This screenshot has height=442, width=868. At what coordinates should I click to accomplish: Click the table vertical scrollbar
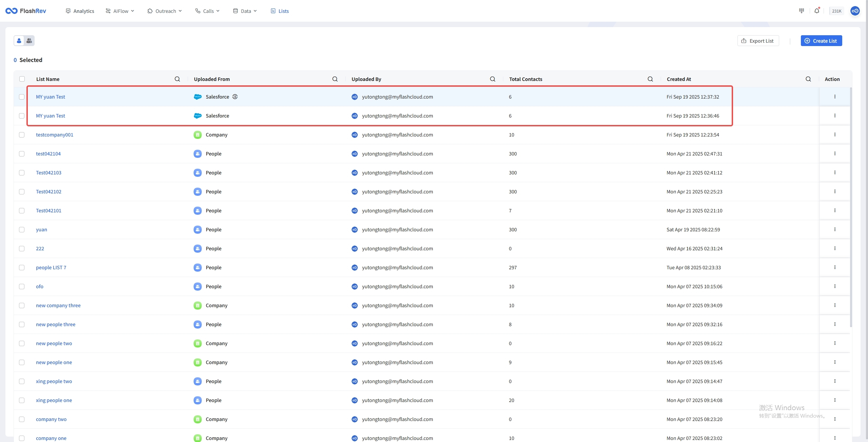pos(851,207)
